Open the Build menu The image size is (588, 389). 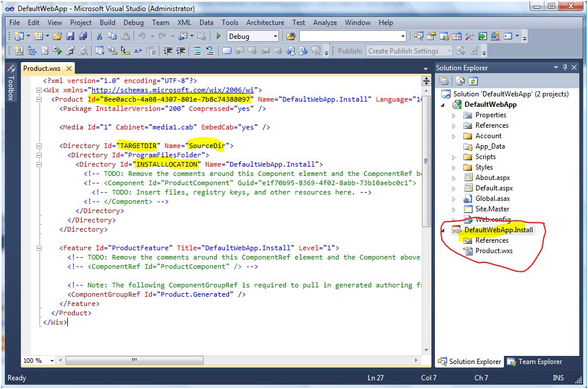108,23
